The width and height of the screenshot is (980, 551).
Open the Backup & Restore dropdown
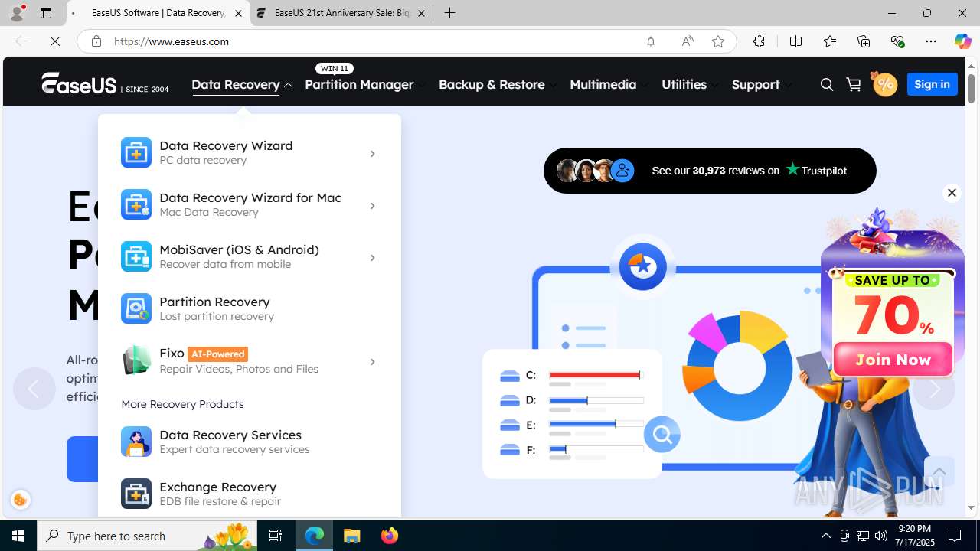point(498,84)
